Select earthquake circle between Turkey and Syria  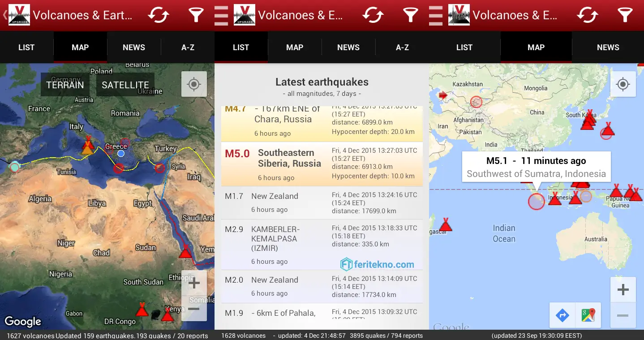click(159, 168)
